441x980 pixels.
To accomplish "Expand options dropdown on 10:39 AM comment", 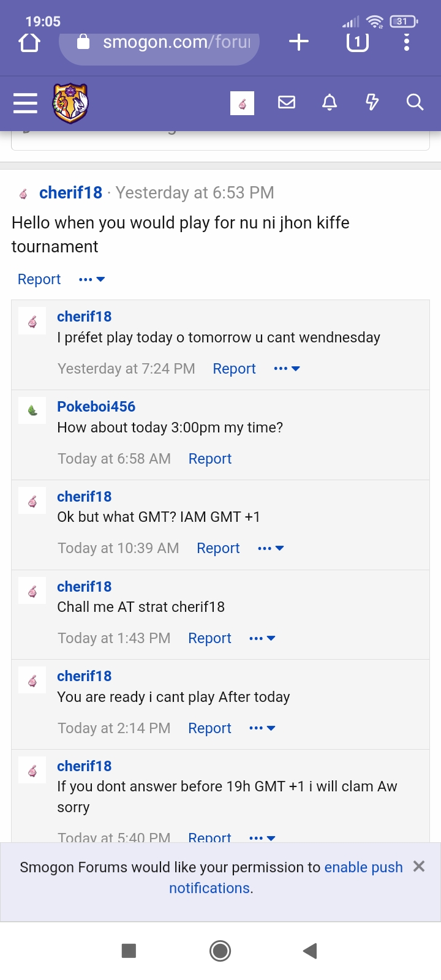I will (x=271, y=548).
